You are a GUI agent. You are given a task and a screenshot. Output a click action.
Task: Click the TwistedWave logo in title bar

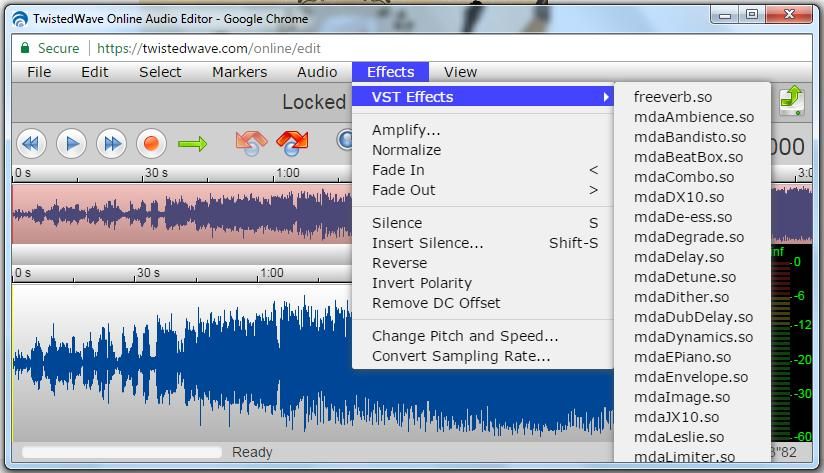click(x=20, y=19)
